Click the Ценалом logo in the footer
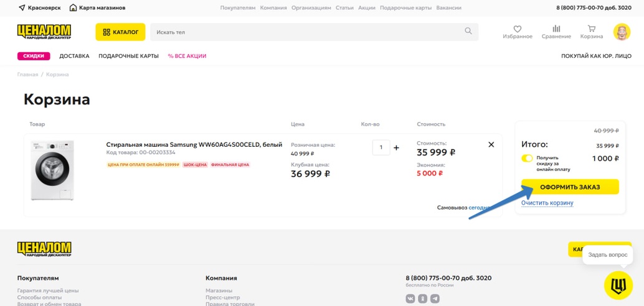The image size is (644, 306). 44,249
